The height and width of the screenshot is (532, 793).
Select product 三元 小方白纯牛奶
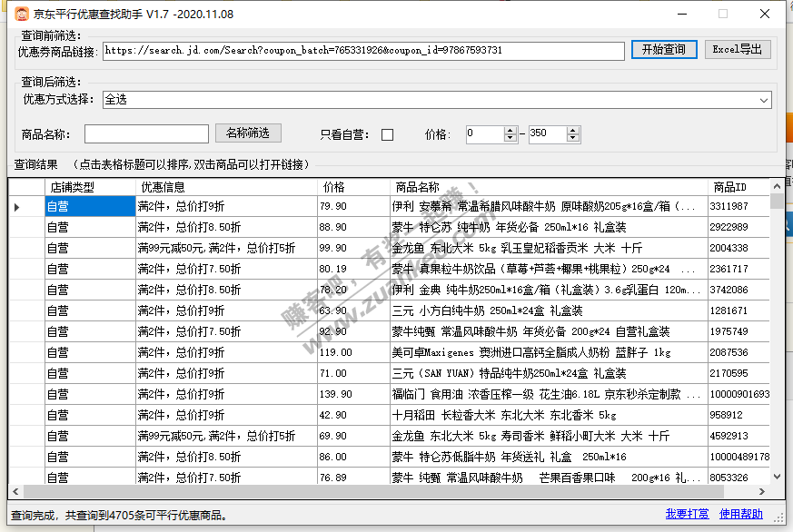click(549, 310)
